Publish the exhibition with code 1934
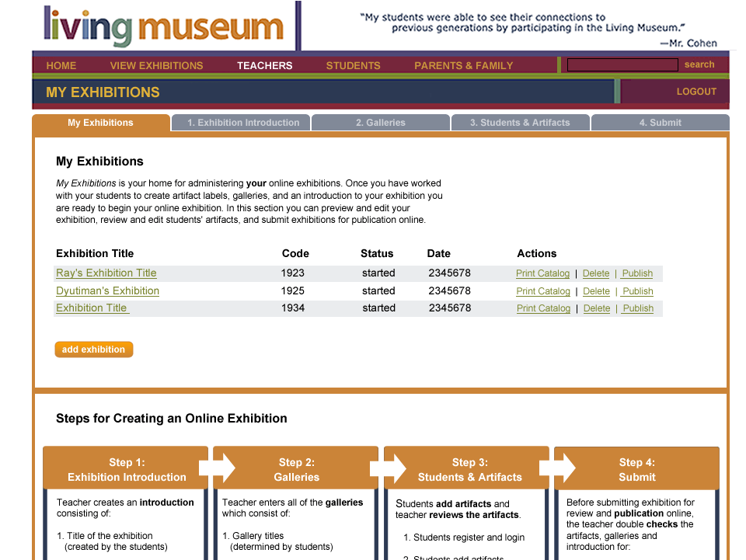746x560 pixels. pyautogui.click(x=638, y=308)
